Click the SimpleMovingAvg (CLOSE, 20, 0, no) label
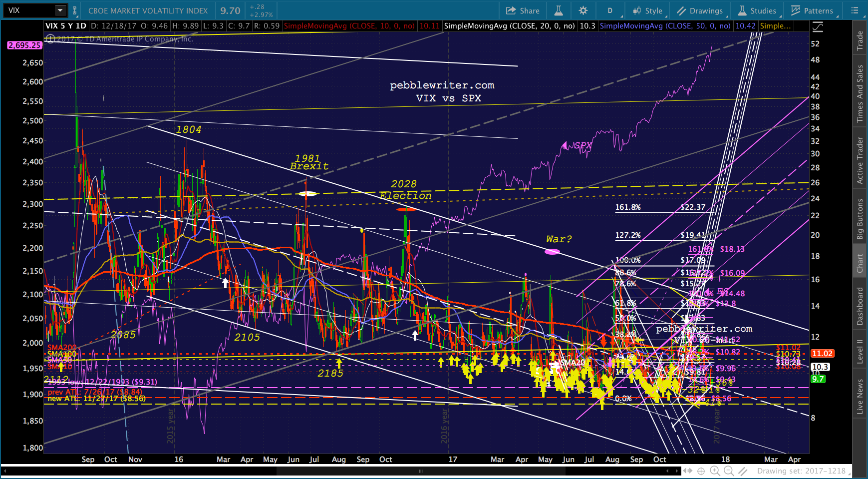868x479 pixels. click(510, 26)
